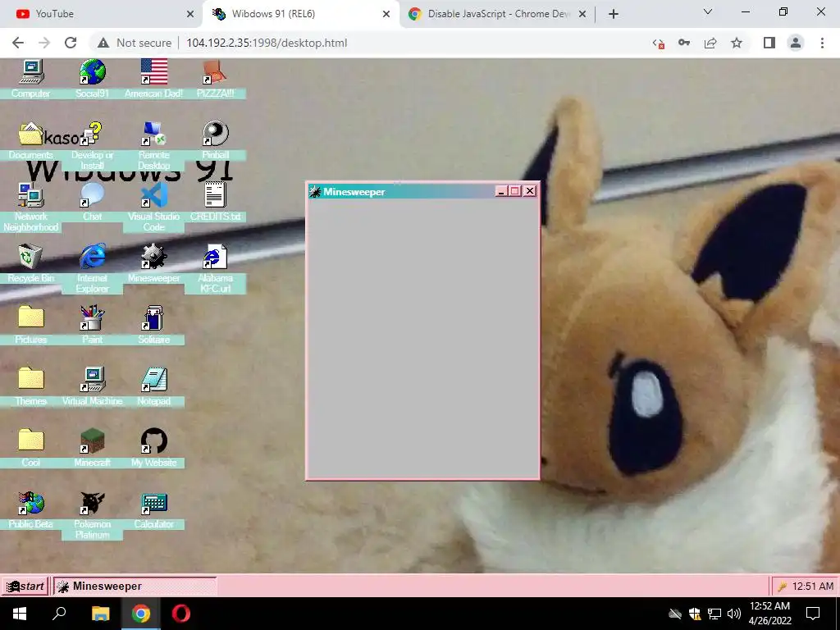Open the Windows Start menu
The height and width of the screenshot is (630, 840).
pyautogui.click(x=20, y=614)
